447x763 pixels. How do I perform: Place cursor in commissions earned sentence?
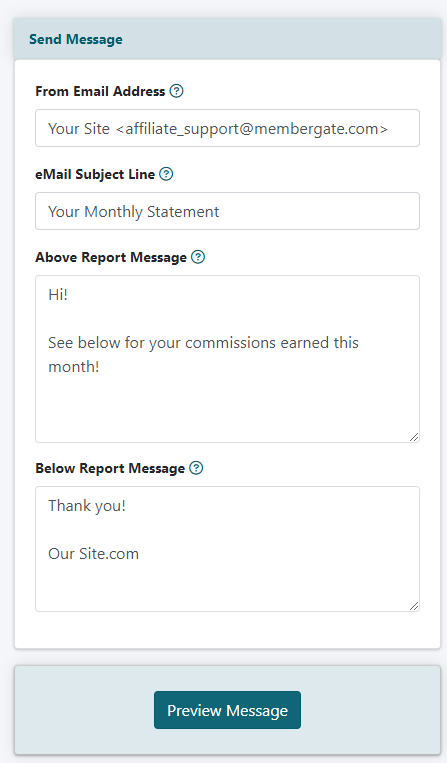click(203, 354)
